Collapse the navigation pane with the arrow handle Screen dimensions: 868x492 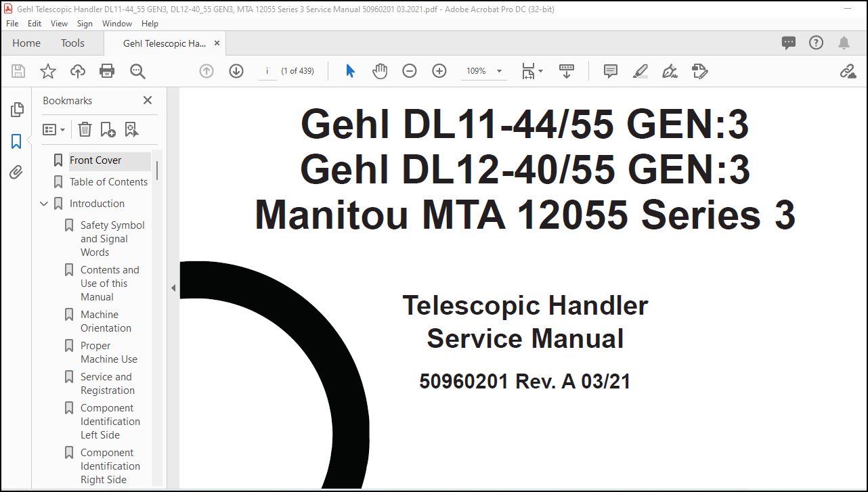(173, 288)
